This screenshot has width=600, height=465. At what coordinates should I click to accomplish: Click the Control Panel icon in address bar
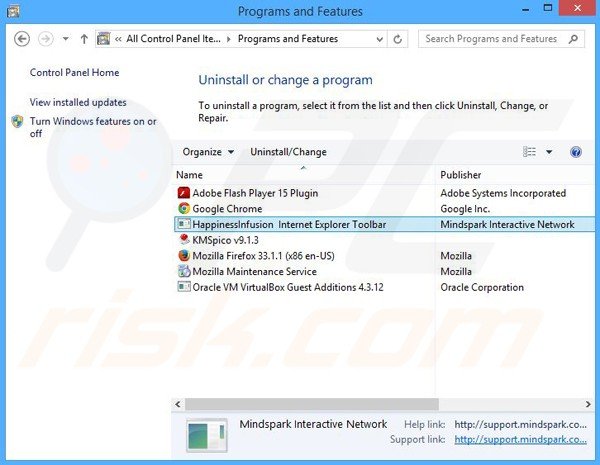104,39
